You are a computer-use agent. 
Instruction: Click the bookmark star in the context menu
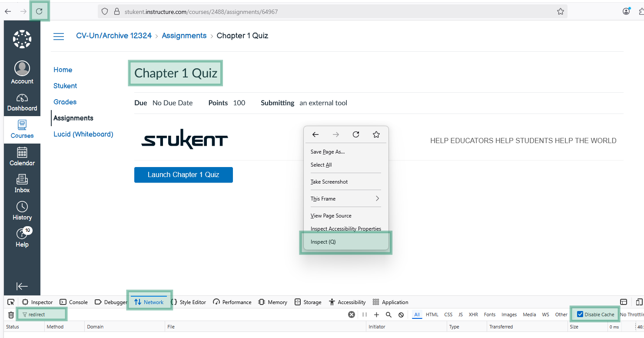click(376, 135)
